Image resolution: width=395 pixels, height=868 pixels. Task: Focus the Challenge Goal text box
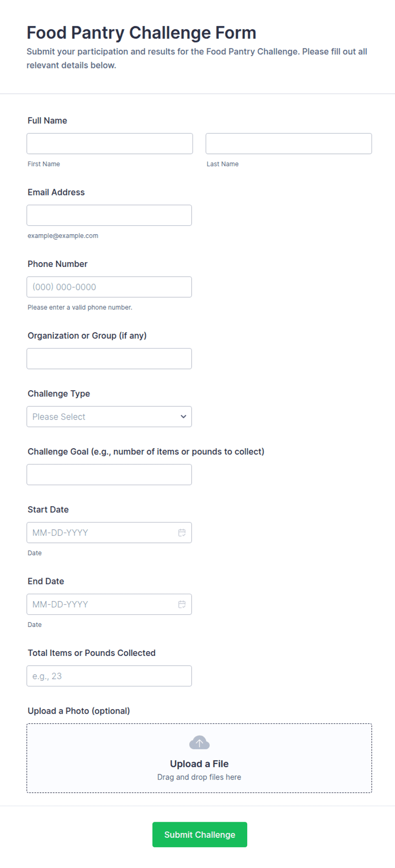click(109, 475)
